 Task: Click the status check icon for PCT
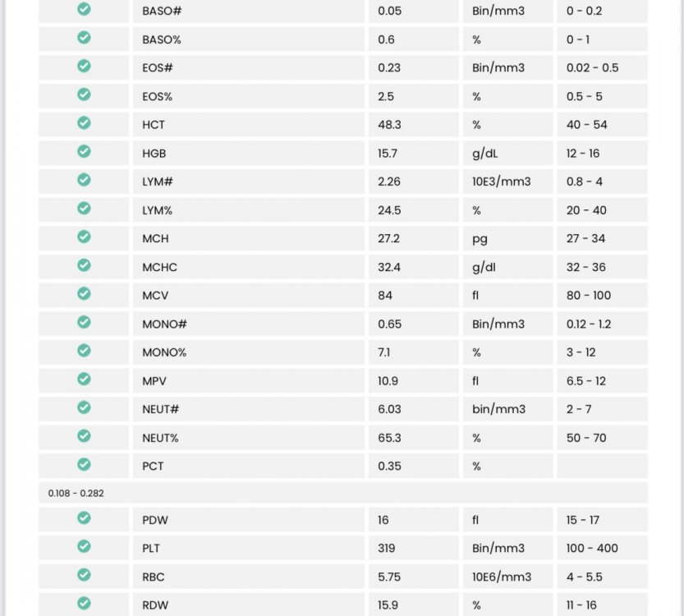[x=84, y=465]
